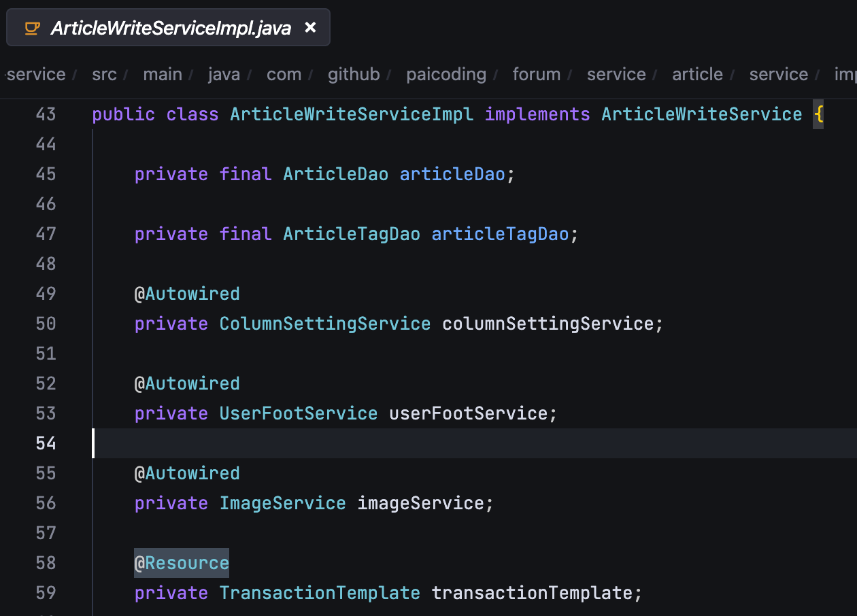
Task: Close the ArticleWriteServiceImpl.java tab
Action: pyautogui.click(x=310, y=28)
